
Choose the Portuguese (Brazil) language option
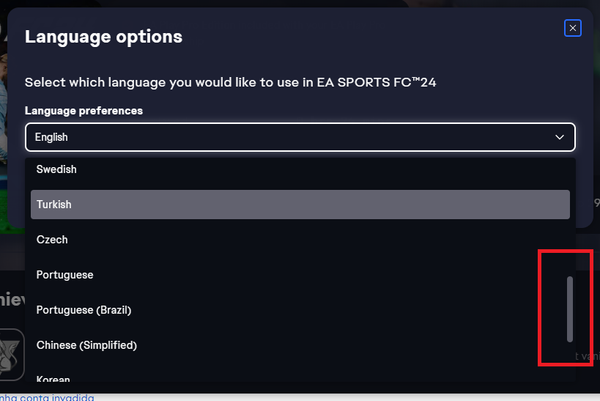pos(300,310)
